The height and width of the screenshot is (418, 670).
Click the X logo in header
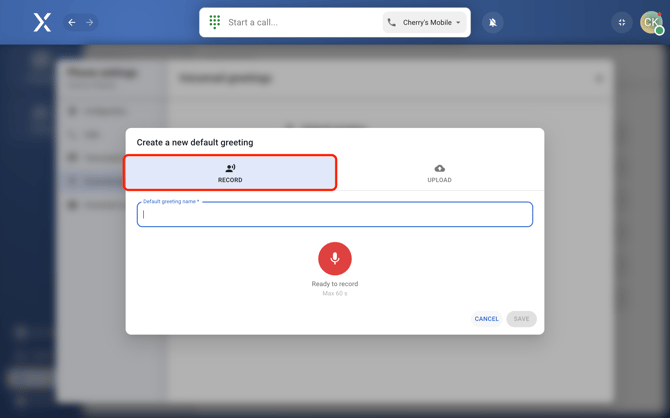pos(42,22)
